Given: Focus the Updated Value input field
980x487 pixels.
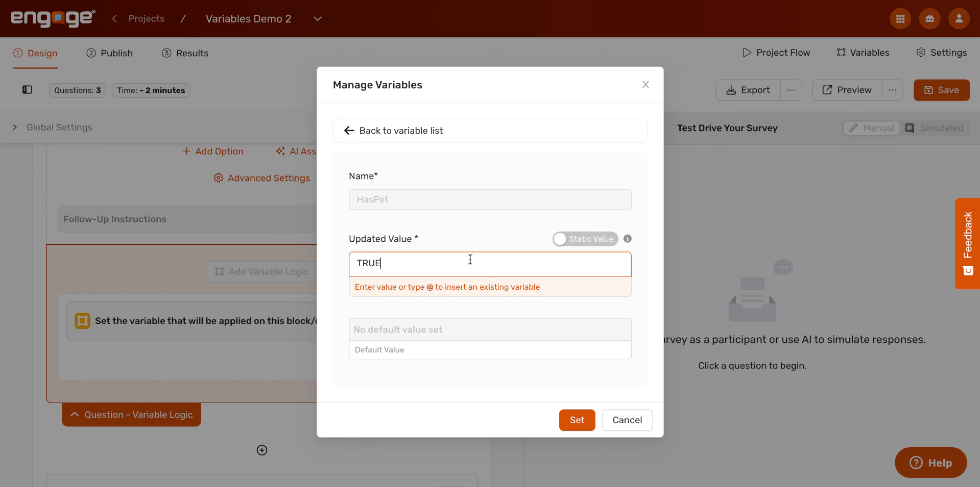Looking at the screenshot, I should coord(490,264).
